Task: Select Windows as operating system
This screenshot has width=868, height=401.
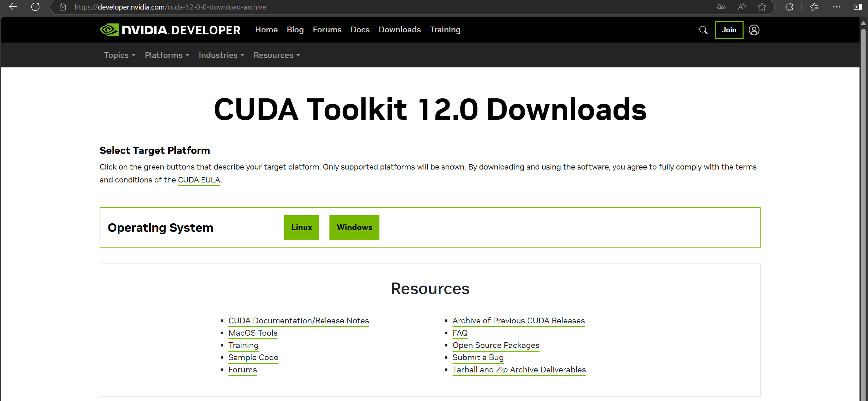Action: (x=354, y=227)
